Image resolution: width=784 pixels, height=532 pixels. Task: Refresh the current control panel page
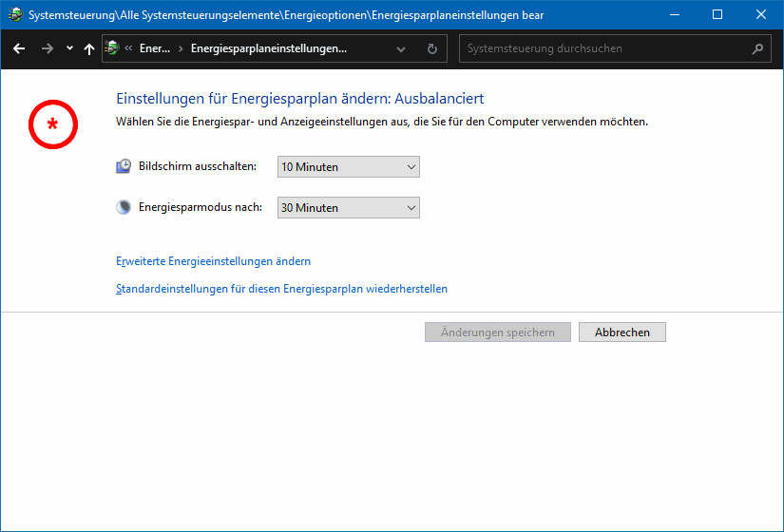pos(432,48)
